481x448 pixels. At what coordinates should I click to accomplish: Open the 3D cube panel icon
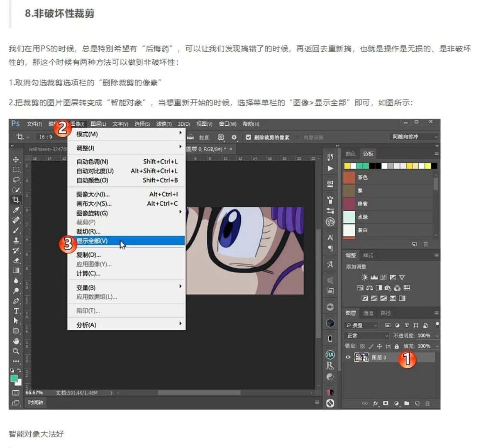pos(330,323)
